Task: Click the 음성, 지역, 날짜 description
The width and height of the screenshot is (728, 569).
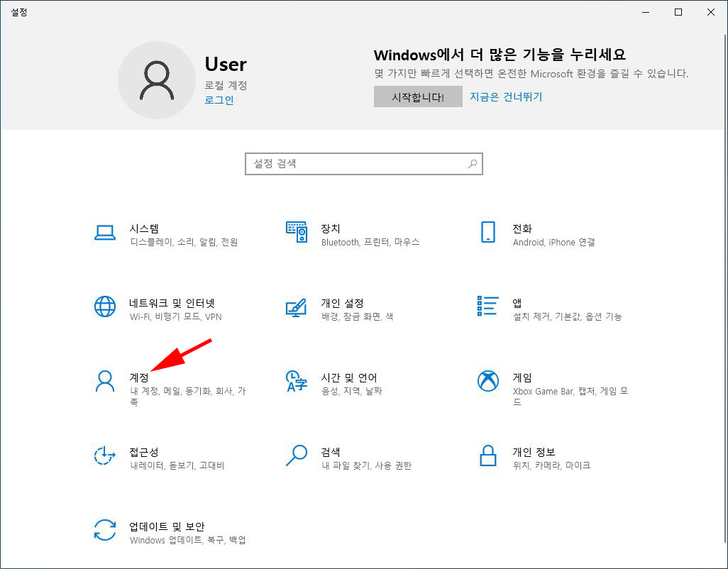Action: 351,391
